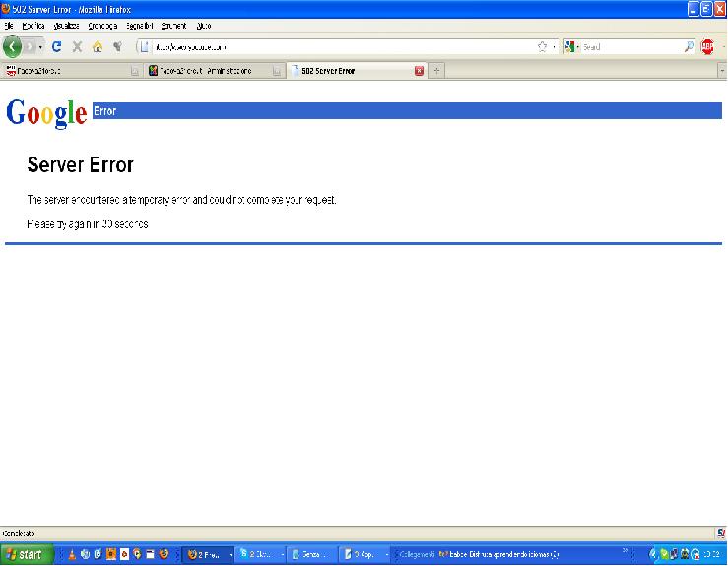Click the orange square Quick Launch icon
This screenshot has width=728, height=566.
click(111, 554)
